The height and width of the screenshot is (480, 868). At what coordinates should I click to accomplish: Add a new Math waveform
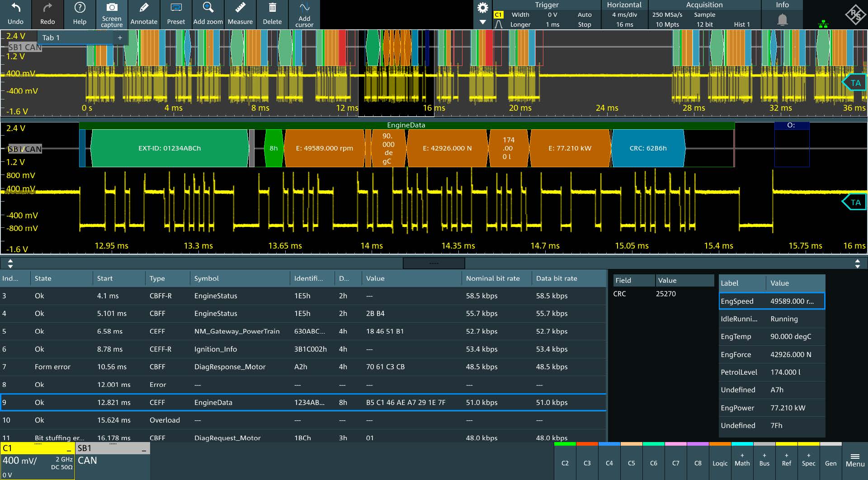click(x=742, y=460)
